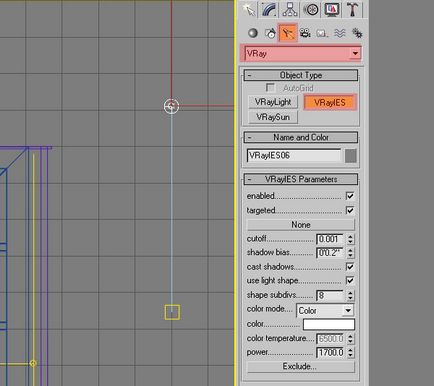This screenshot has height=386, width=434.
Task: Toggle the use light shape checkbox
Action: (350, 280)
